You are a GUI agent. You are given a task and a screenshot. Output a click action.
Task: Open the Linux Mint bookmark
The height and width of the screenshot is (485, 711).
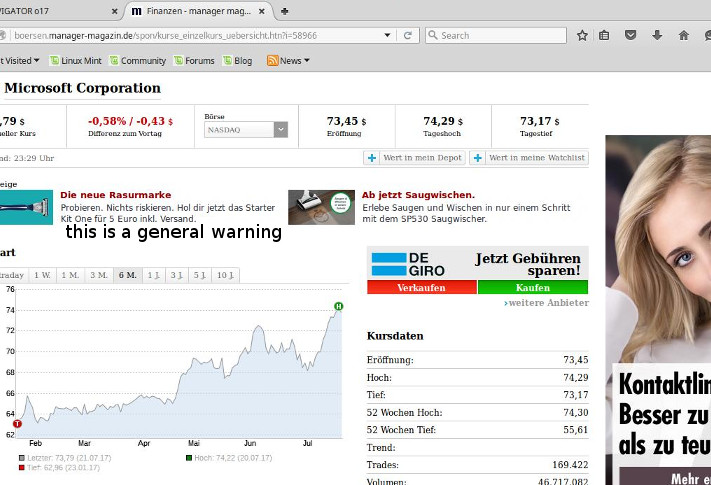(76, 61)
